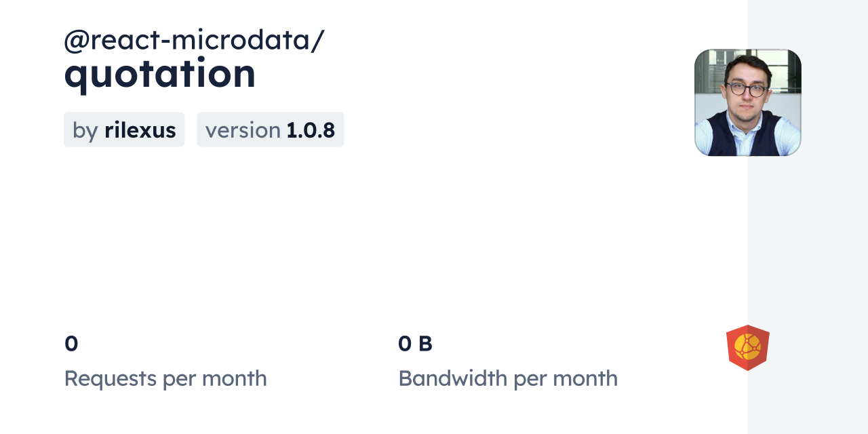This screenshot has height=434, width=868.
Task: Click the empty white area below the badges
Action: tap(339, 231)
